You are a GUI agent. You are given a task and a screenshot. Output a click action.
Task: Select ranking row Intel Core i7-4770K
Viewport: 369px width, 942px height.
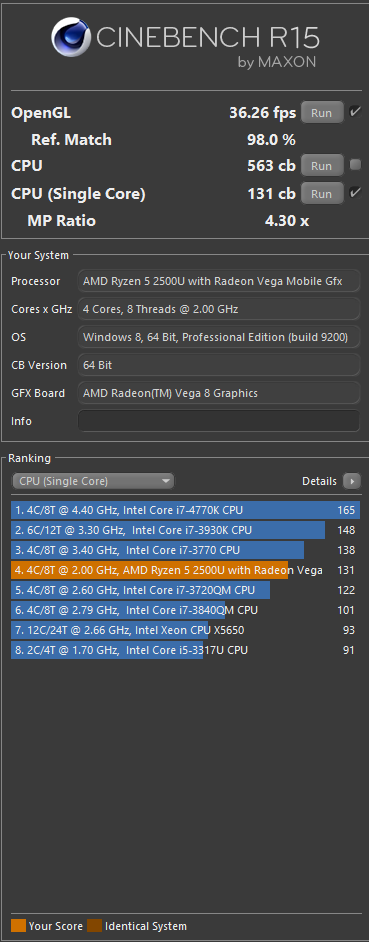point(186,510)
